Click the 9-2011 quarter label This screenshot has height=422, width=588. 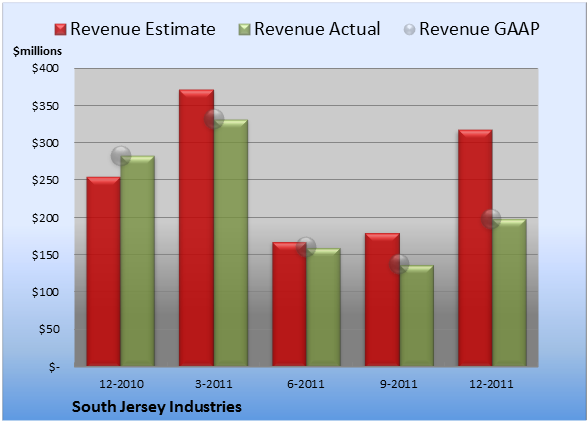click(x=399, y=384)
